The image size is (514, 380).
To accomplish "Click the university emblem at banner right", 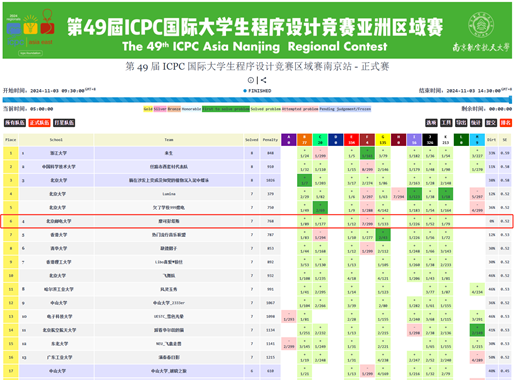I will click(481, 25).
